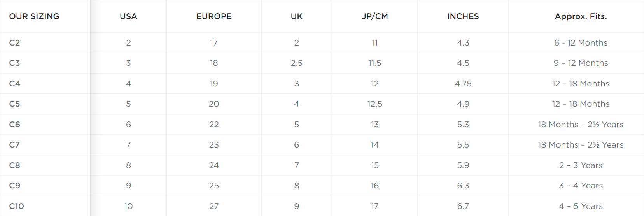Select the C8 size row label

pos(15,165)
